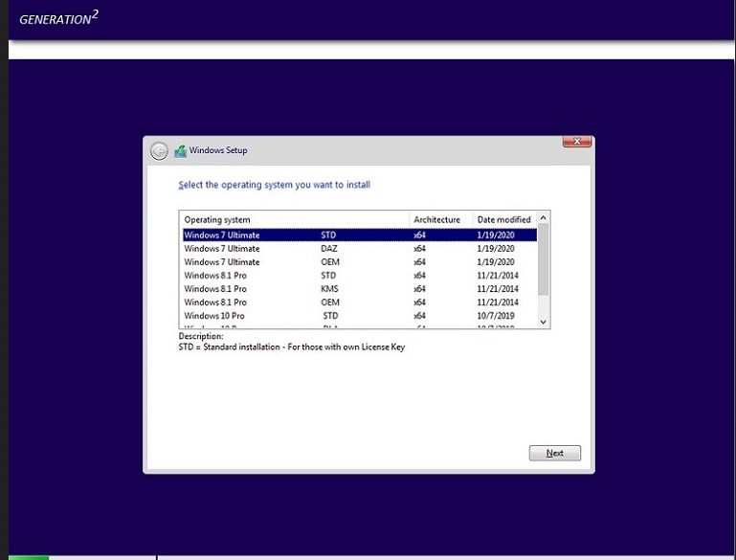Go back using the round back arrow
This screenshot has width=736, height=560.
[159, 151]
